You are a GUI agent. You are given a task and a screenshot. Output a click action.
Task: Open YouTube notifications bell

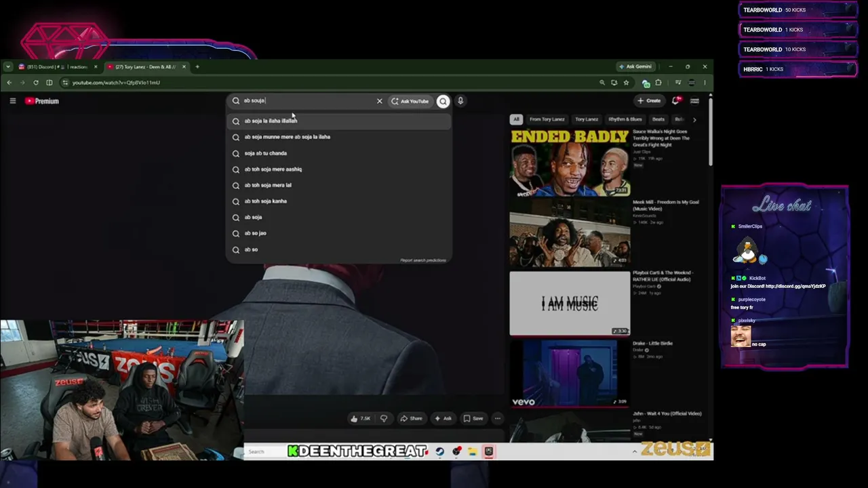pyautogui.click(x=675, y=101)
